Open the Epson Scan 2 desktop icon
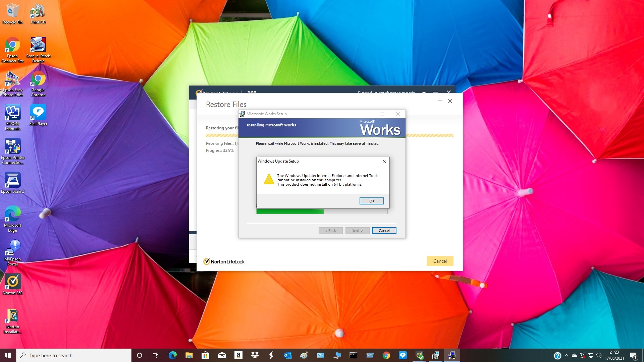This screenshot has width=644, height=362. click(13, 180)
